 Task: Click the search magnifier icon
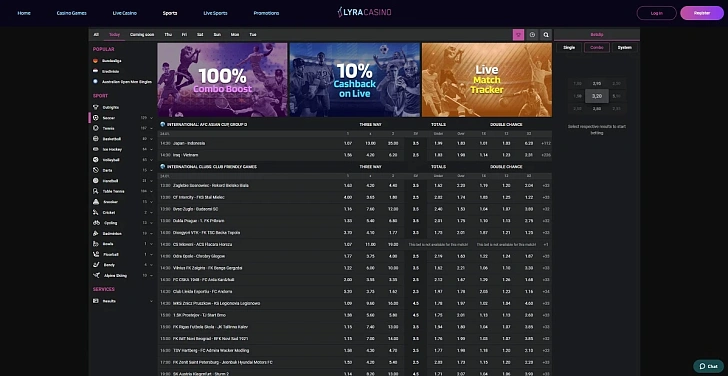click(546, 34)
